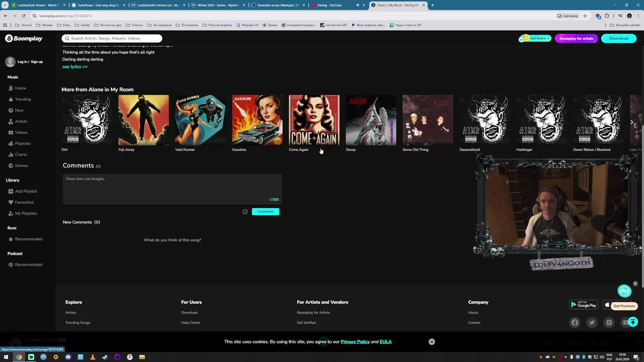Open Boomplay Twitter page icon
Image resolution: width=644 pixels, height=362 pixels.
(x=592, y=323)
